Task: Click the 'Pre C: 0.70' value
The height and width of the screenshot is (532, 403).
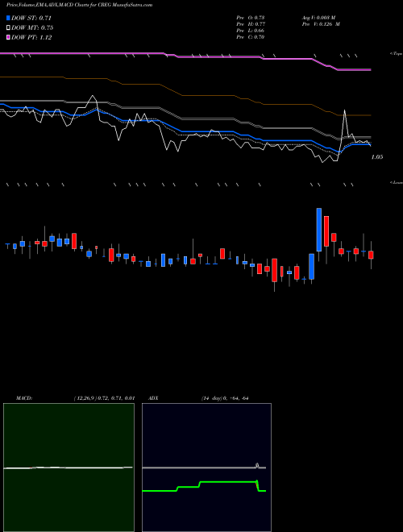Action: tap(251, 37)
